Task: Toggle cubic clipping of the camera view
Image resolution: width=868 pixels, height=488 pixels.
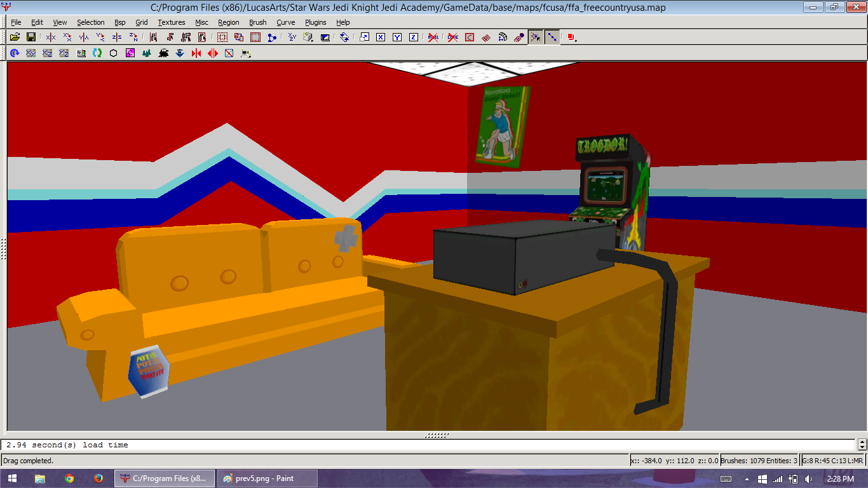Action: click(x=325, y=37)
